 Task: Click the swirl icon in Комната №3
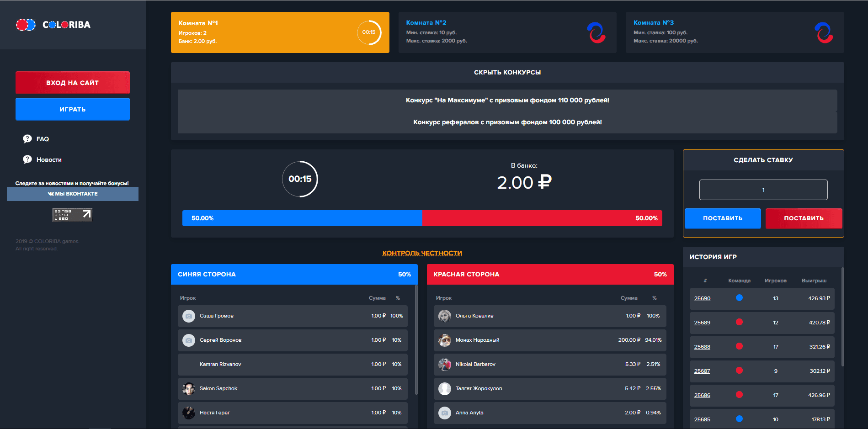(824, 32)
